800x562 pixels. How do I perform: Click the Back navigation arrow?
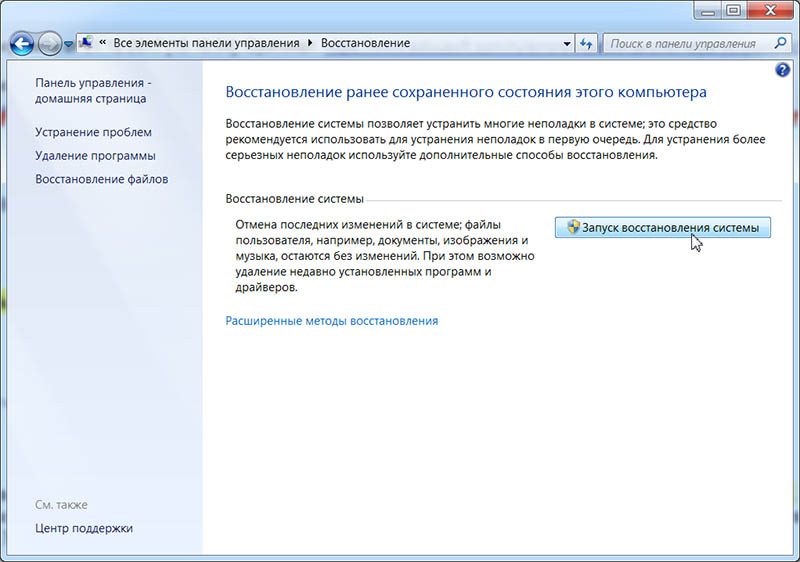coord(22,44)
